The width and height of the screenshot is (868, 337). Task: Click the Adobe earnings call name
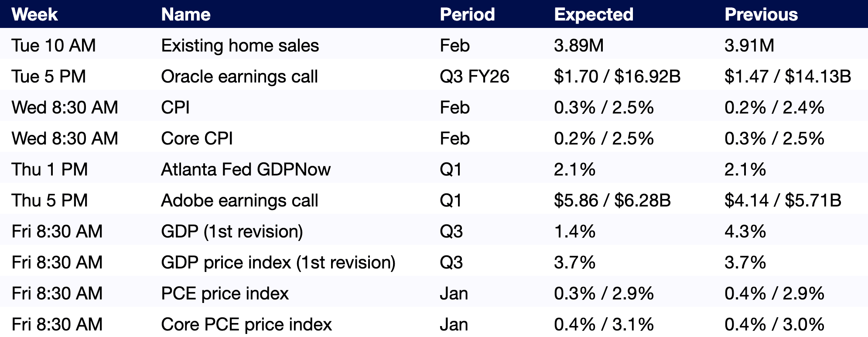[239, 200]
